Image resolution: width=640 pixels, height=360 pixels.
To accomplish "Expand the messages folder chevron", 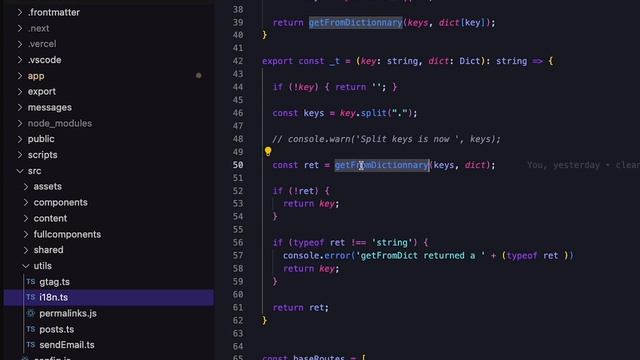I will click(x=20, y=107).
